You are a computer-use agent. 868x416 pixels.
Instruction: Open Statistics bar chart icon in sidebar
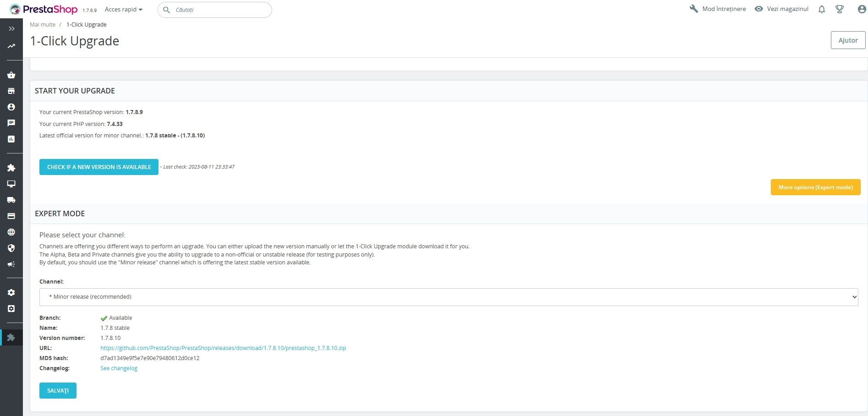pyautogui.click(x=11, y=139)
